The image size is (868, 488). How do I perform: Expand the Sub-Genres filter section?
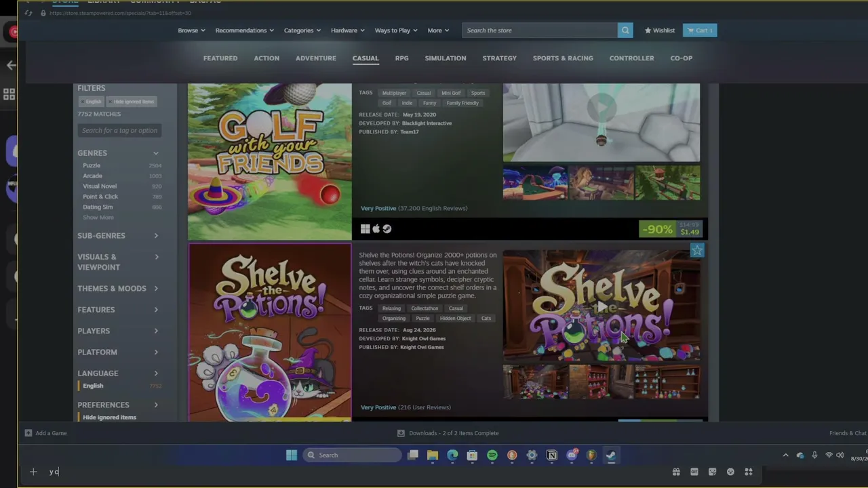click(x=119, y=236)
